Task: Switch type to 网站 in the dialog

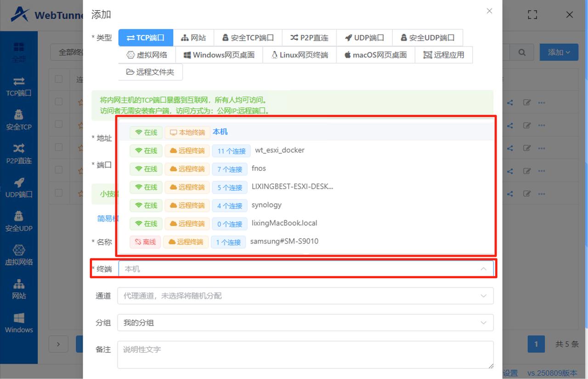Action: [193, 38]
